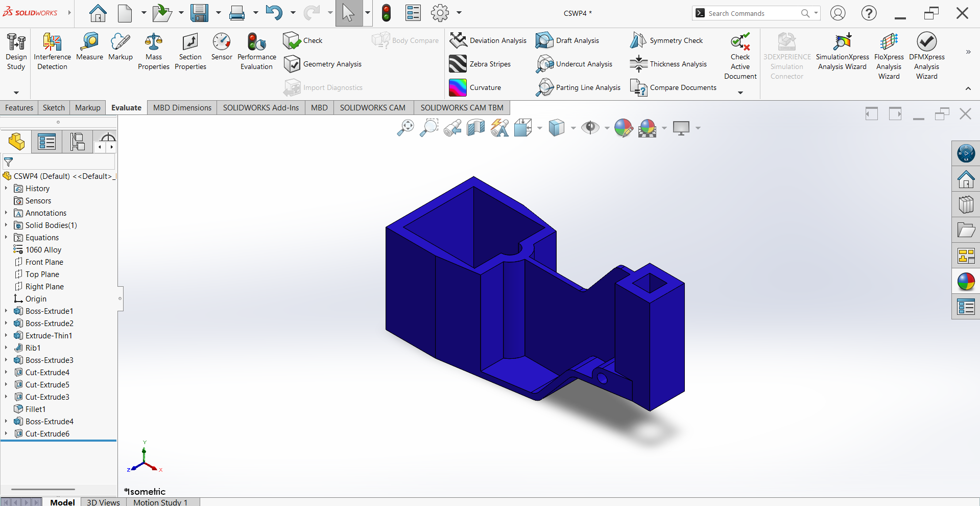Open the 3DEXPERIENCE task pane icon

[x=966, y=153]
